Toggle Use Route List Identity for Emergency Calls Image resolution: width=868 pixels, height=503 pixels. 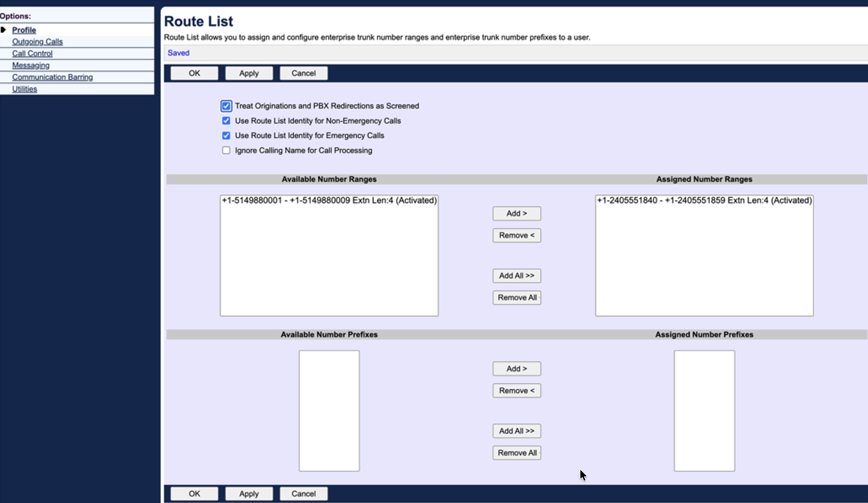pos(226,136)
